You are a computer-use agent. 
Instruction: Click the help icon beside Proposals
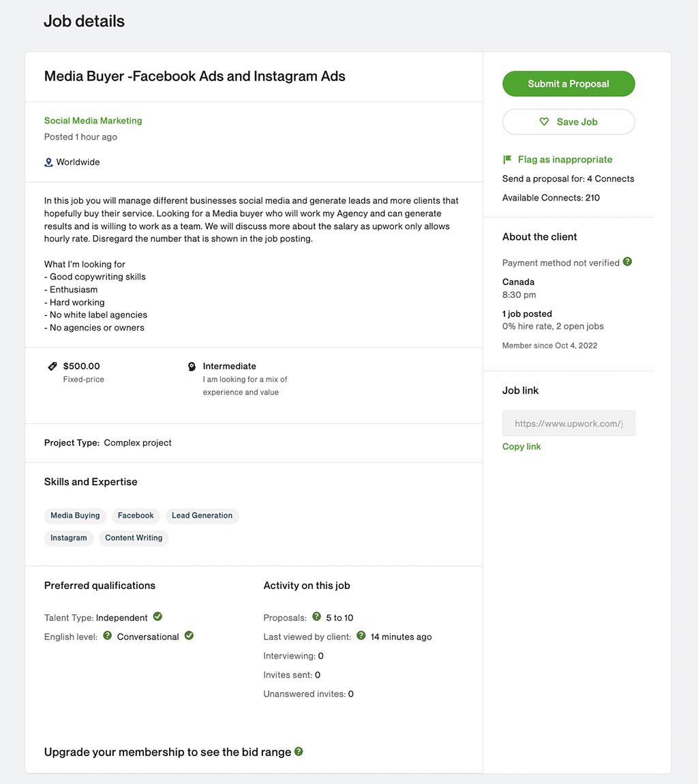click(x=316, y=616)
